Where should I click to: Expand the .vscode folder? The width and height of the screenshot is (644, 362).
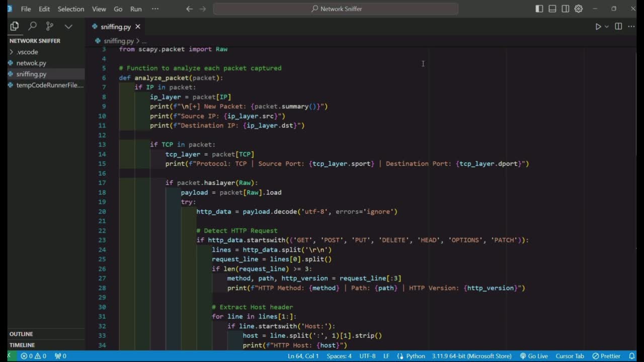(x=46, y=52)
